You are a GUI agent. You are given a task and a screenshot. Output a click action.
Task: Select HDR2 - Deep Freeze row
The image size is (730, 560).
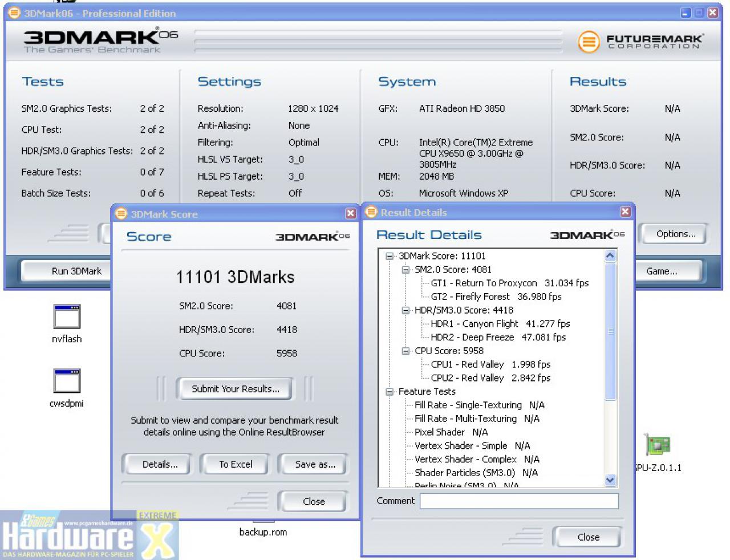[498, 337]
